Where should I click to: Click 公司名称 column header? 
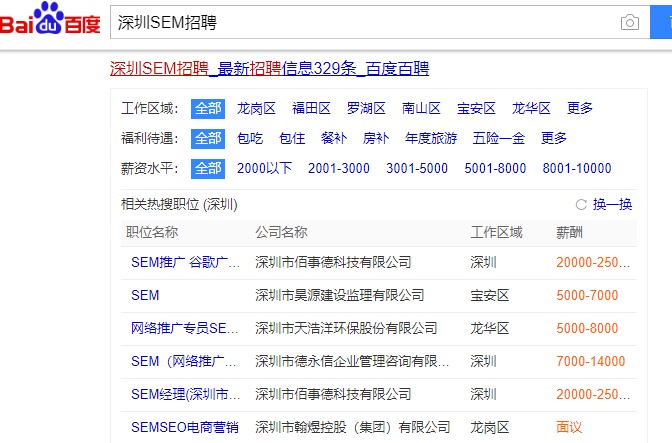[281, 233]
